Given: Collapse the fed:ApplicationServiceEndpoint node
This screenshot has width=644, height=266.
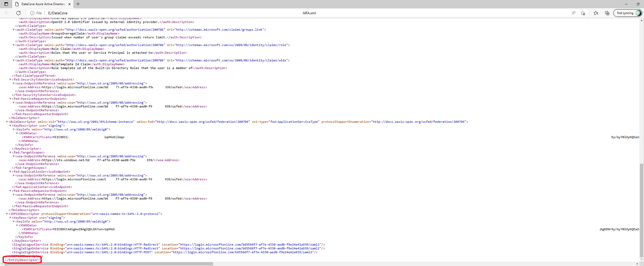Looking at the screenshot, I should point(10,172).
